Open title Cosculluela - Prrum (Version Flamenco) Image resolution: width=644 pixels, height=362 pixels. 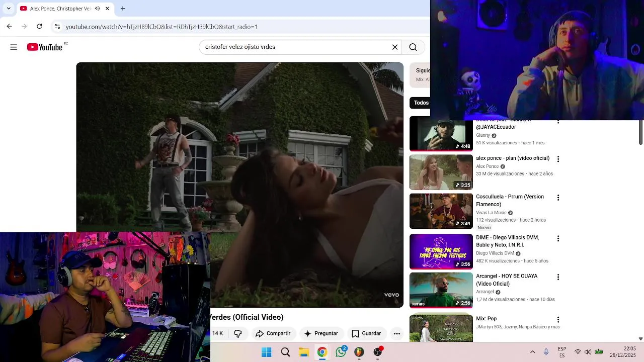coord(510,201)
